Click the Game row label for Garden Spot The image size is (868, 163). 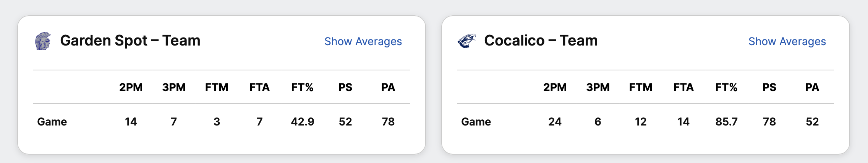pyautogui.click(x=52, y=122)
